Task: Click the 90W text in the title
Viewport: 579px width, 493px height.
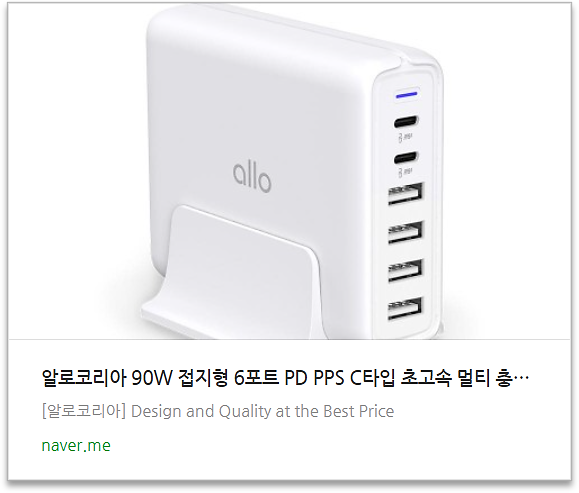Action: coord(152,378)
